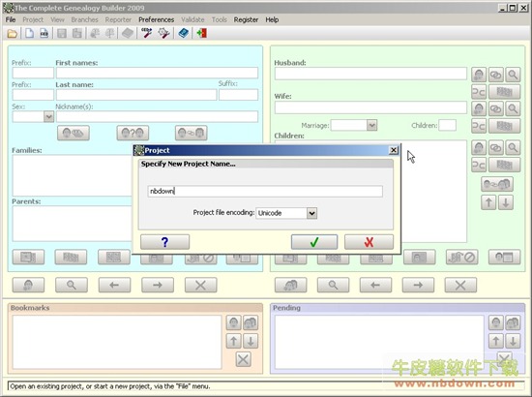Screen dimensions: 532x397
Task: Click the person icon in Bookmarks panel
Action: 234,322
